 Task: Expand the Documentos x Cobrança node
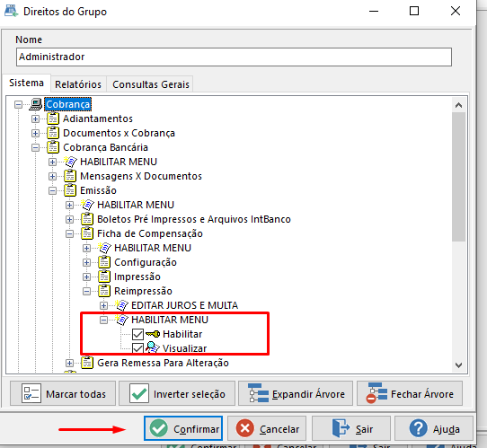pos(35,133)
